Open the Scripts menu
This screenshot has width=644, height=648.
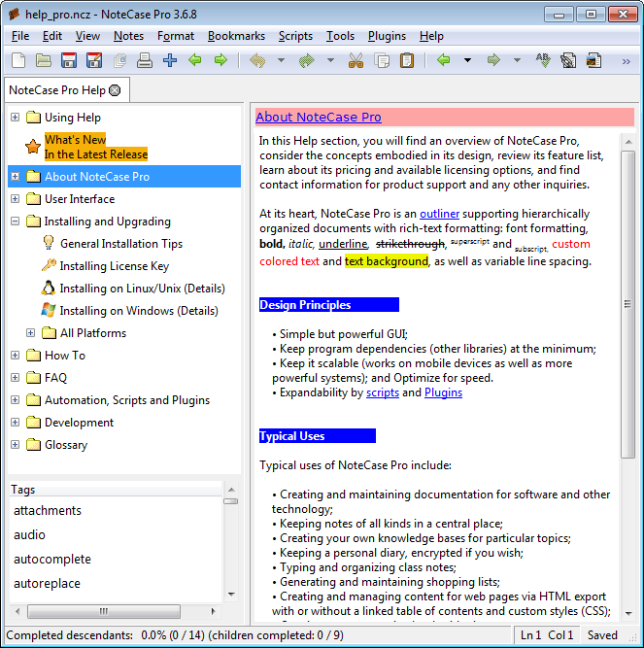click(x=295, y=36)
